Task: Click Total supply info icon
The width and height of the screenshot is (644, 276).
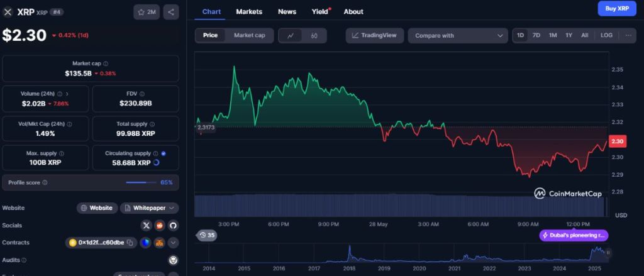Action: pos(152,124)
